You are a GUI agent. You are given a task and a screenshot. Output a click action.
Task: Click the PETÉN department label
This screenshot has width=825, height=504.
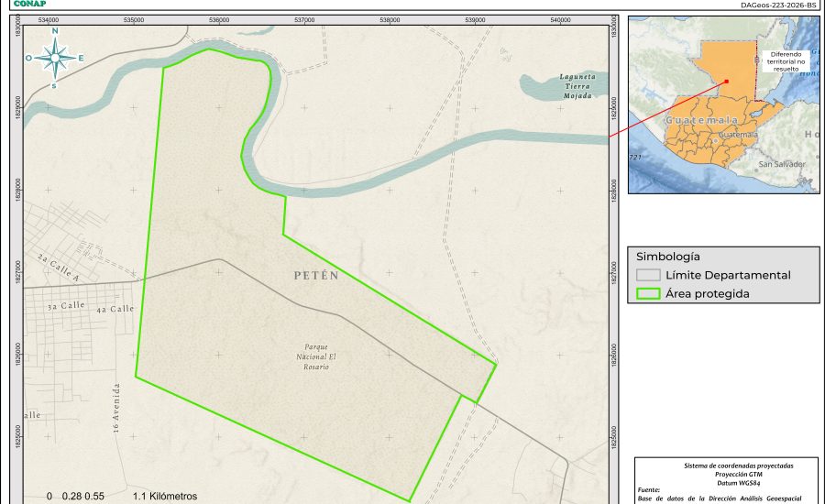pyautogui.click(x=316, y=276)
